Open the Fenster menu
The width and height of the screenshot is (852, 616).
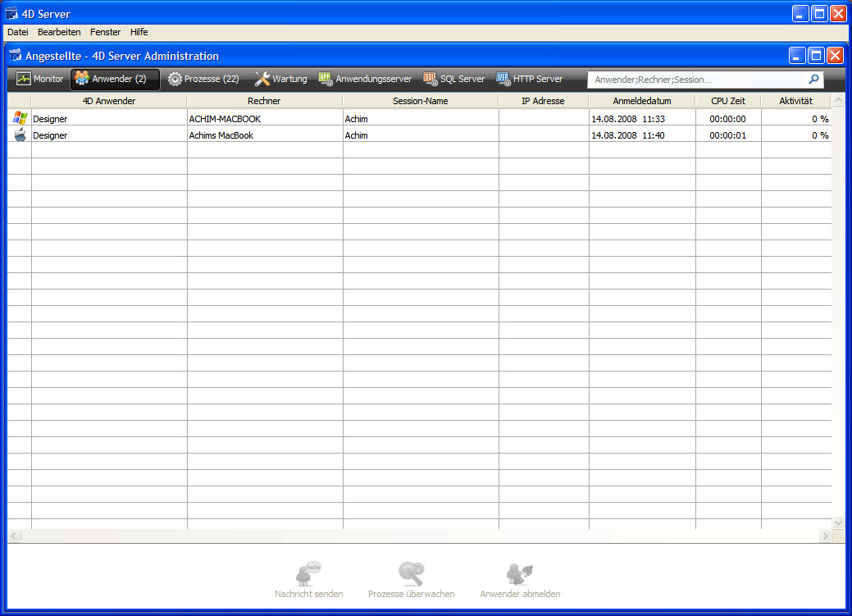pos(105,32)
